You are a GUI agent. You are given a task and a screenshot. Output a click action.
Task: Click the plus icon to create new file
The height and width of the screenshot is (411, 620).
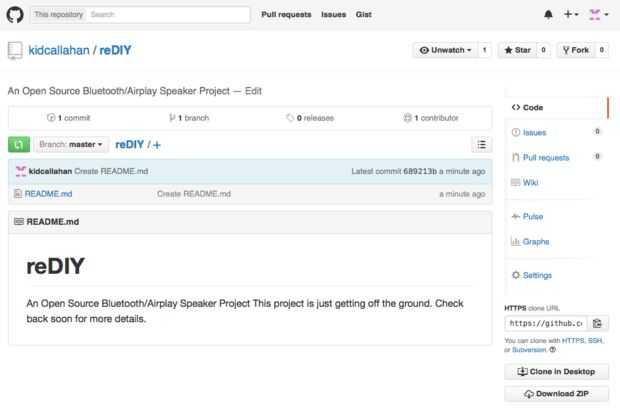click(x=157, y=145)
